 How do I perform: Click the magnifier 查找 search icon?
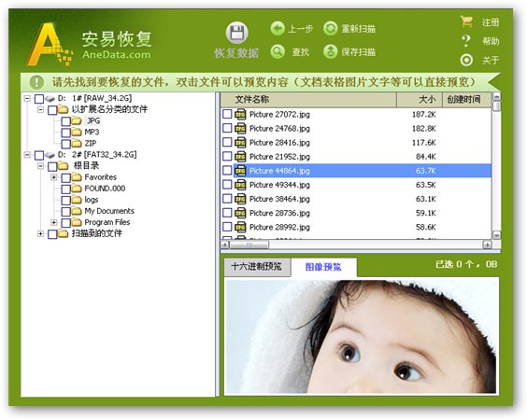tap(278, 51)
